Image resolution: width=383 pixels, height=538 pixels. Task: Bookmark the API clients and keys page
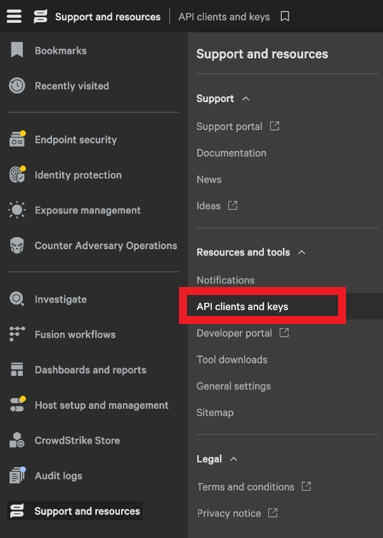285,16
